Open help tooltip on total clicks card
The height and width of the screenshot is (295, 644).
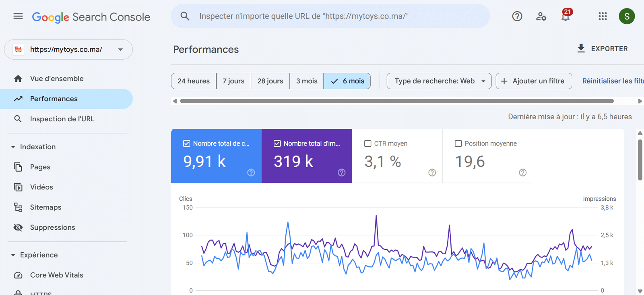click(x=251, y=172)
